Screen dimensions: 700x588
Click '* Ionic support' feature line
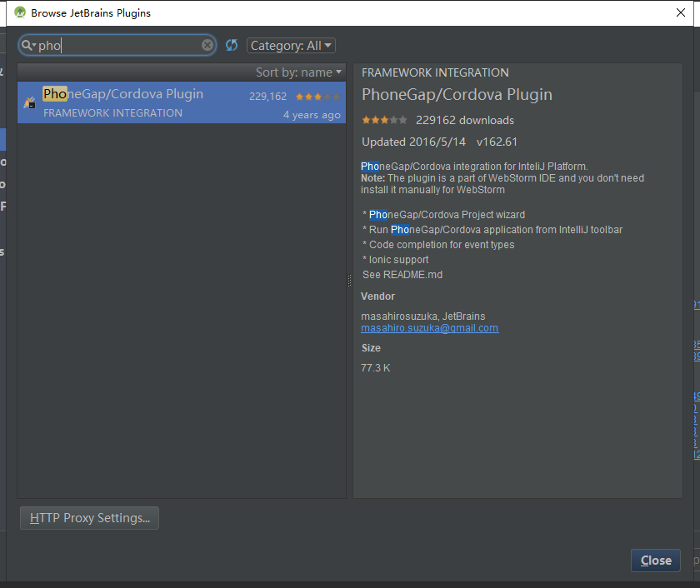[x=395, y=260]
